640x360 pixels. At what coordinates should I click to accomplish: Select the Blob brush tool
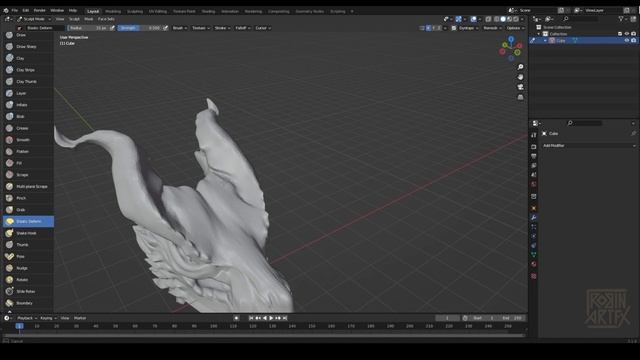click(x=28, y=116)
